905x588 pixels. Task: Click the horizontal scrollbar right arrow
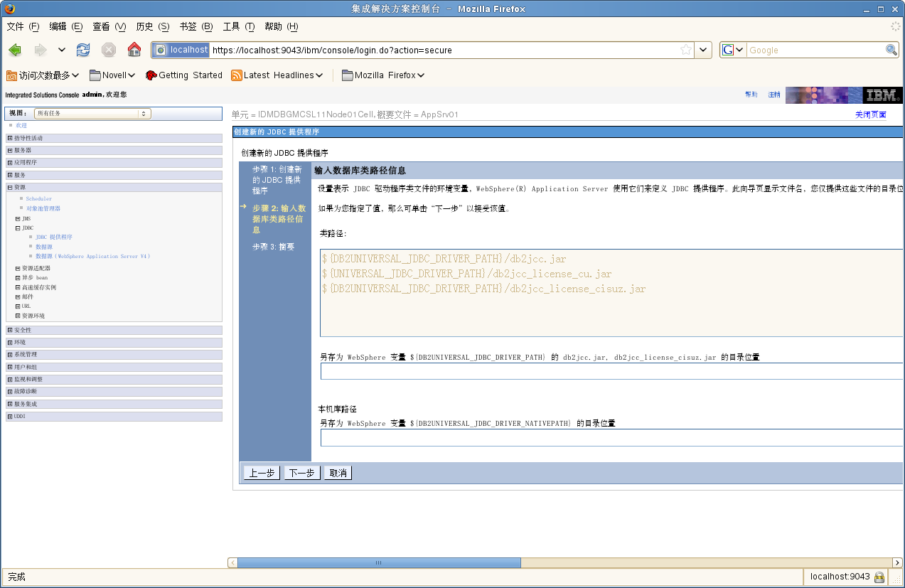pos(898,562)
